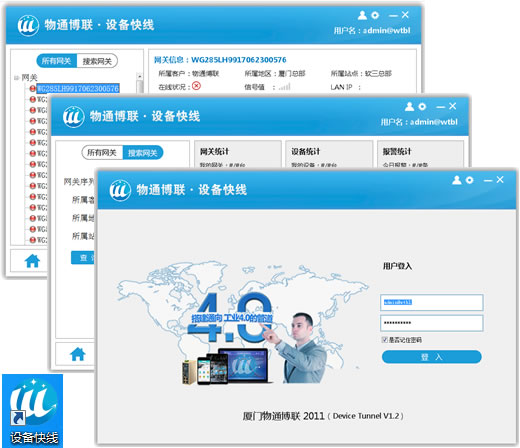This screenshot has height=448, width=520.
Task: Click the logo in the back window title
Action: click(28, 25)
